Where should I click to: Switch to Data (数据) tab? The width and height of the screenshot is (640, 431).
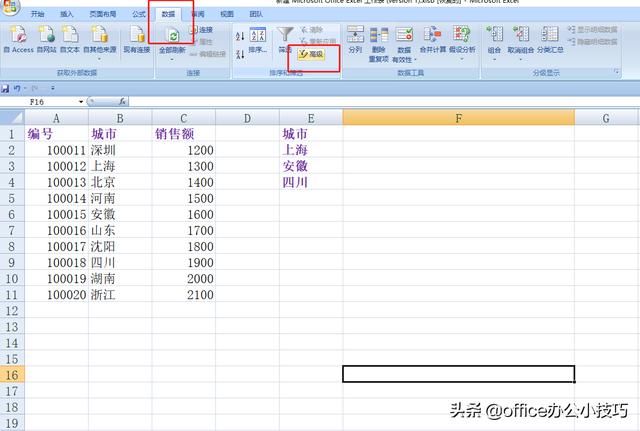[168, 14]
